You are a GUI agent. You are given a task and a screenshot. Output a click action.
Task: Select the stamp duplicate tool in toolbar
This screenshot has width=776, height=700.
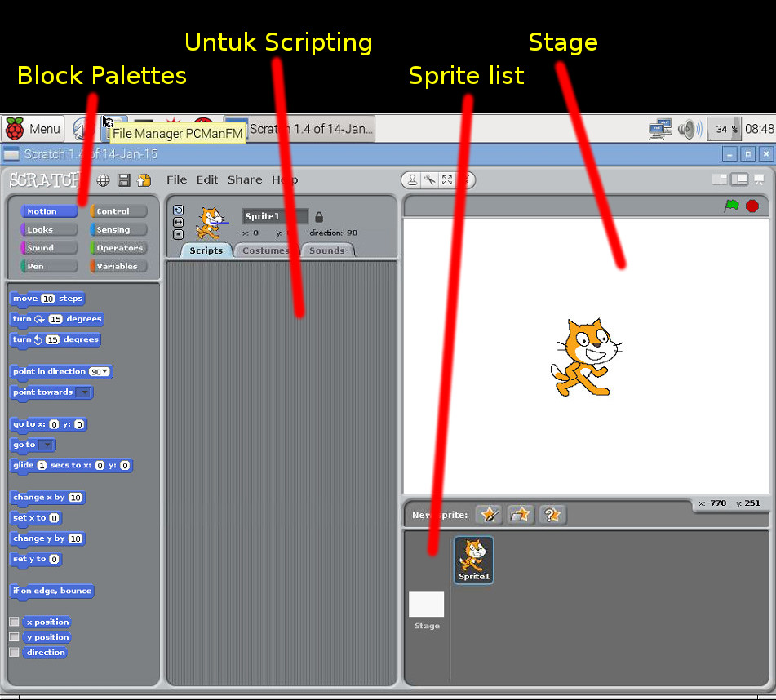point(411,180)
